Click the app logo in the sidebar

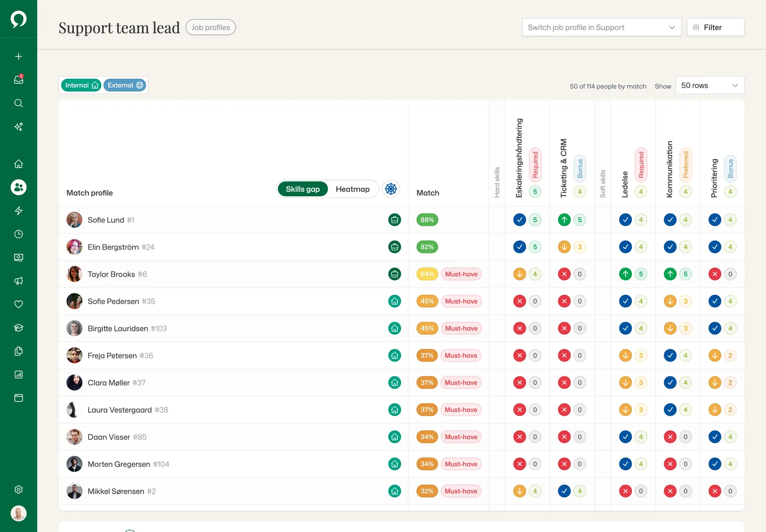coord(19,19)
